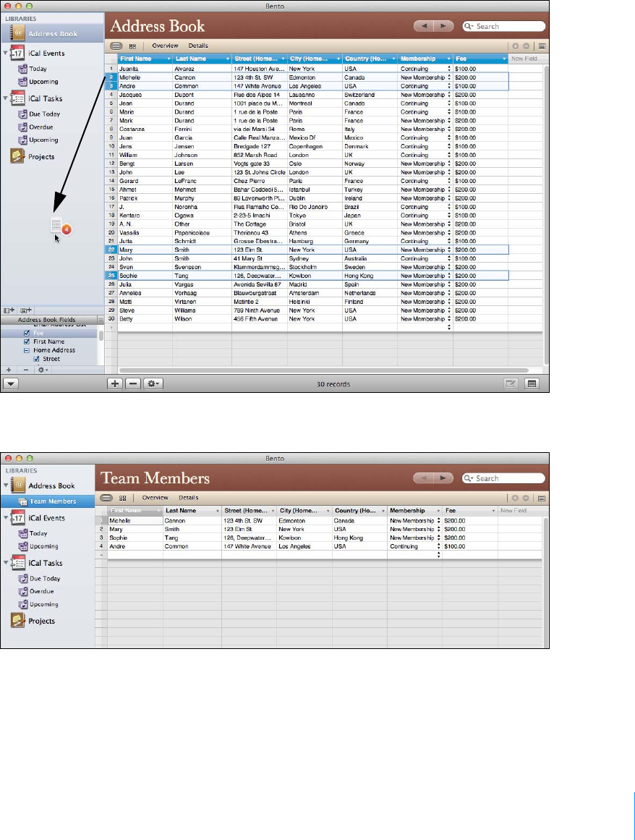Open Last Name column dropdown in Address Book
The height and width of the screenshot is (840, 635).
click(x=228, y=59)
